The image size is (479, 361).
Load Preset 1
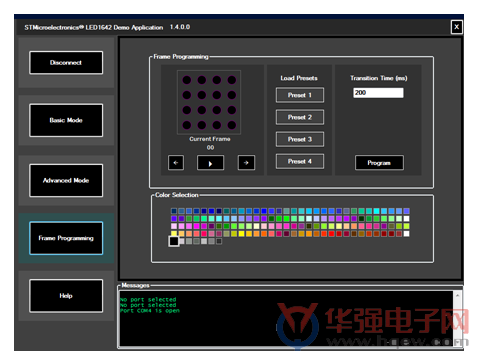(300, 95)
